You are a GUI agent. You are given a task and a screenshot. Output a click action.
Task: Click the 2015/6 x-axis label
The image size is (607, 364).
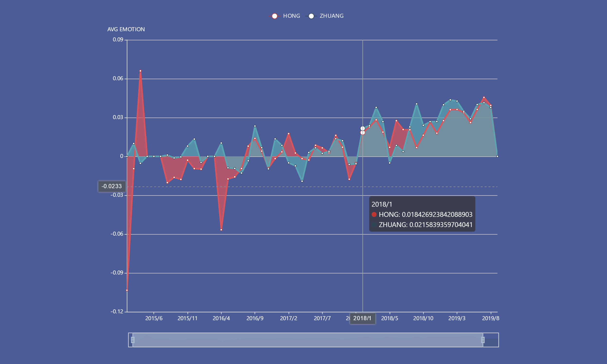click(x=154, y=318)
